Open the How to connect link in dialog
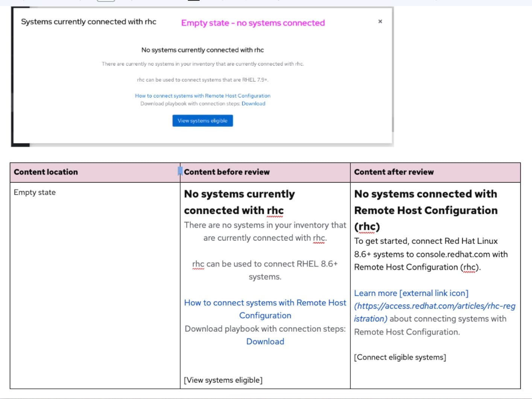The image size is (532, 399). pos(202,96)
